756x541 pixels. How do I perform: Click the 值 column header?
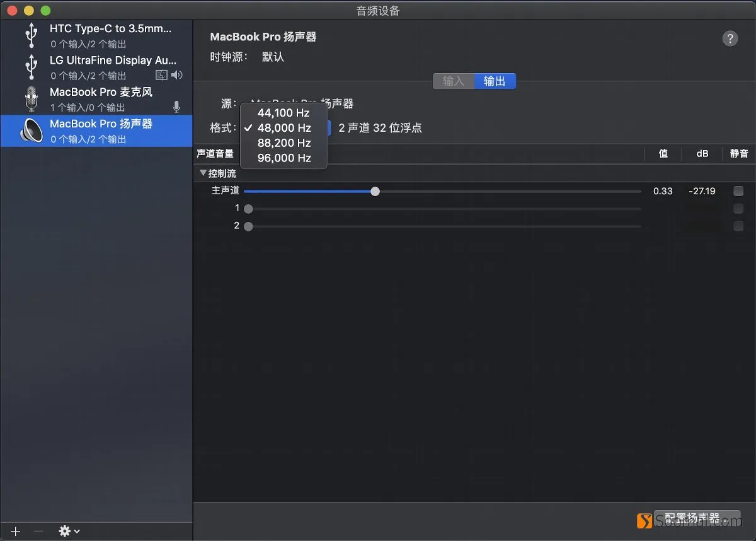click(x=663, y=153)
